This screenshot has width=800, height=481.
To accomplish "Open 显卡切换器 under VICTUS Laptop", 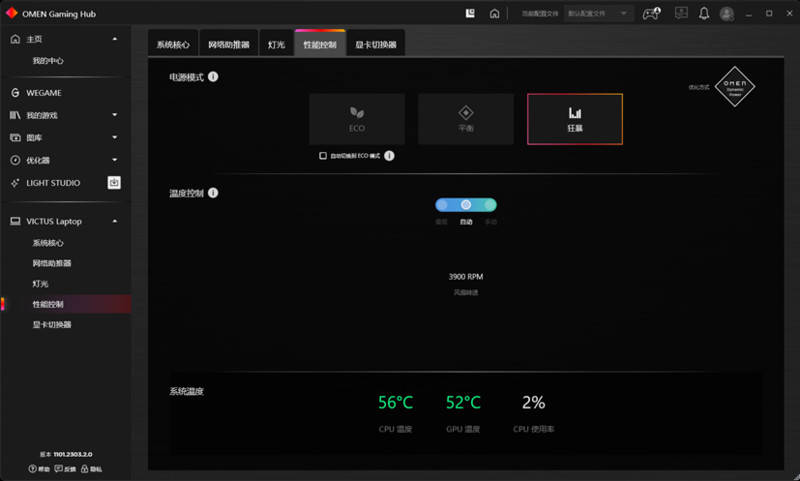I will 52,324.
